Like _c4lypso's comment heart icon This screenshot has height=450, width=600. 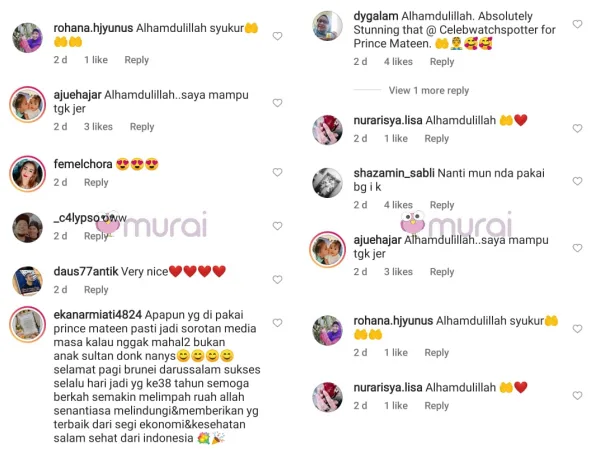[277, 226]
